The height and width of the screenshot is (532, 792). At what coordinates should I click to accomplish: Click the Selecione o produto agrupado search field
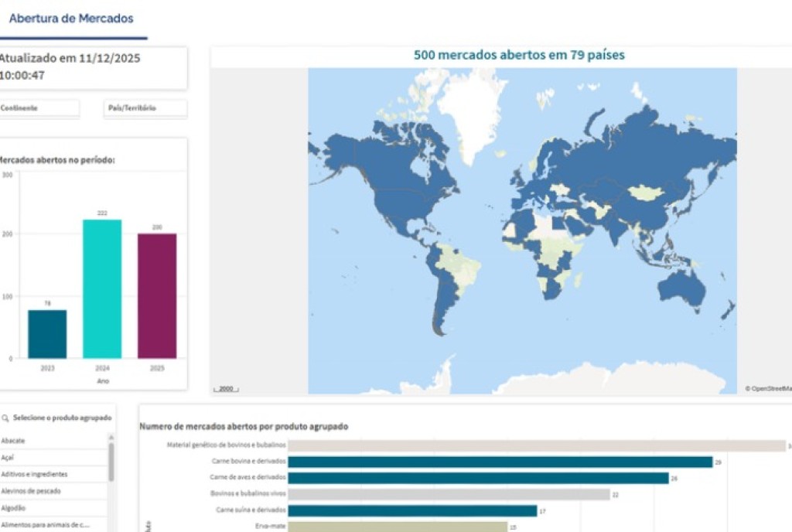point(62,418)
